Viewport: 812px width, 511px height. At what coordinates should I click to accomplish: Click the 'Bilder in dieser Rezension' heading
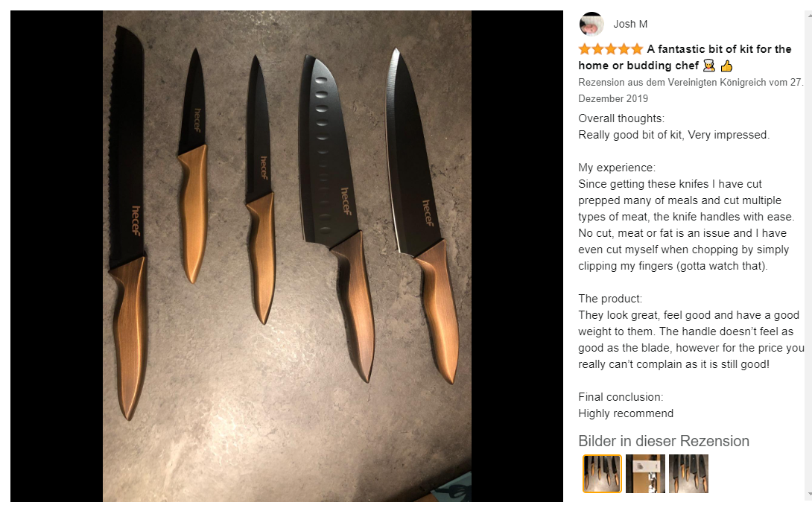[663, 441]
